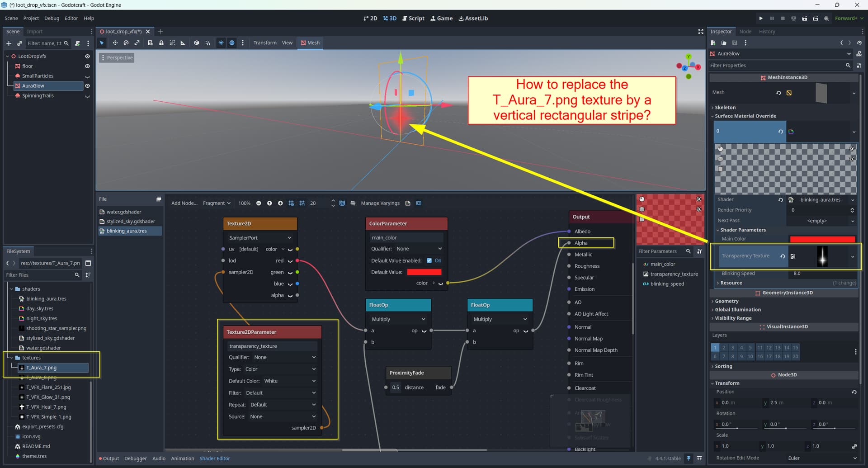Click Manage Varyings button
The image size is (868, 468).
tap(380, 203)
